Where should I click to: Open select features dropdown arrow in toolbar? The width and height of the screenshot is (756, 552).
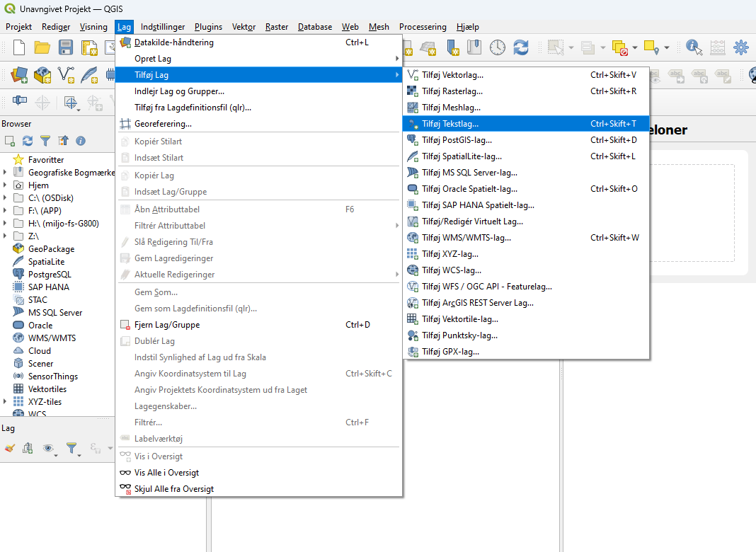point(571,47)
